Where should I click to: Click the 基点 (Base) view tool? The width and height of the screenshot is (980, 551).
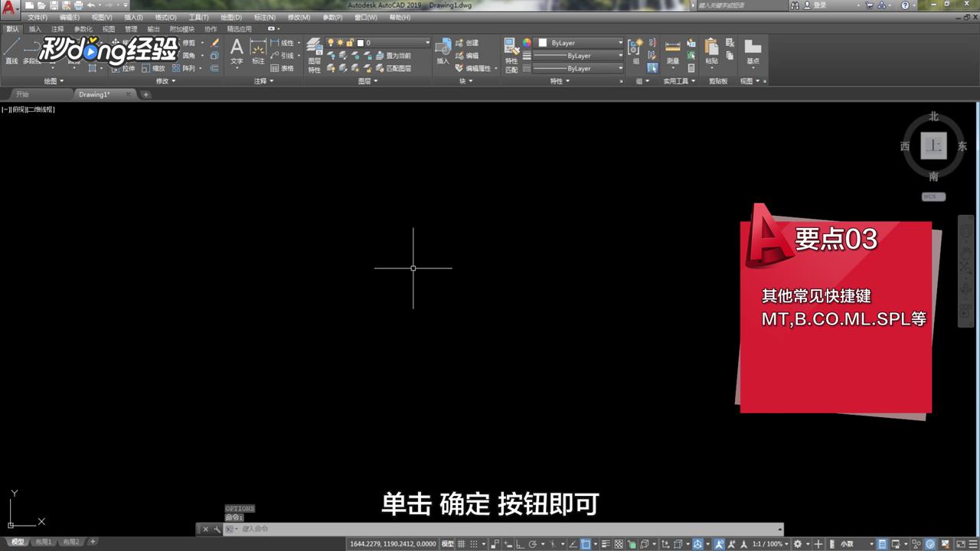pos(753,52)
